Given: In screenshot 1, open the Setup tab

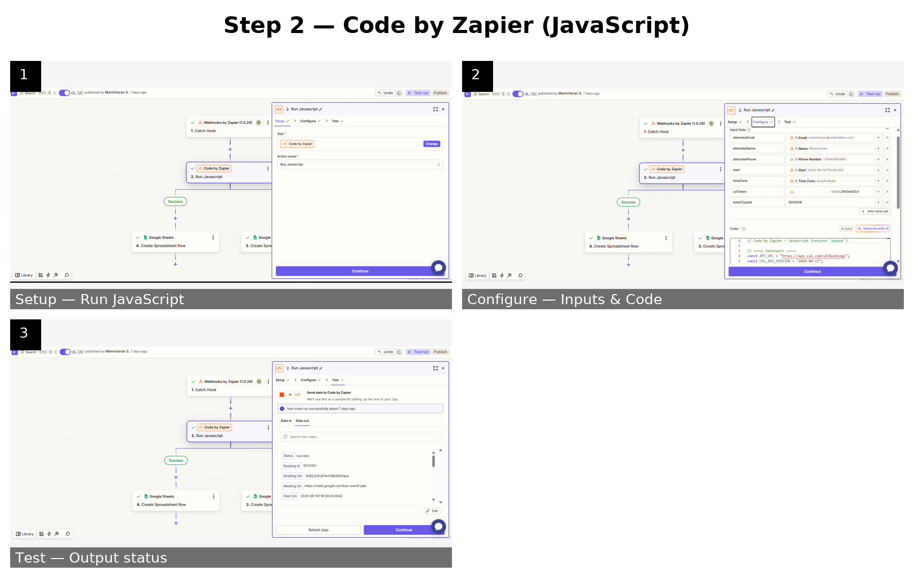Looking at the screenshot, I should [x=282, y=121].
